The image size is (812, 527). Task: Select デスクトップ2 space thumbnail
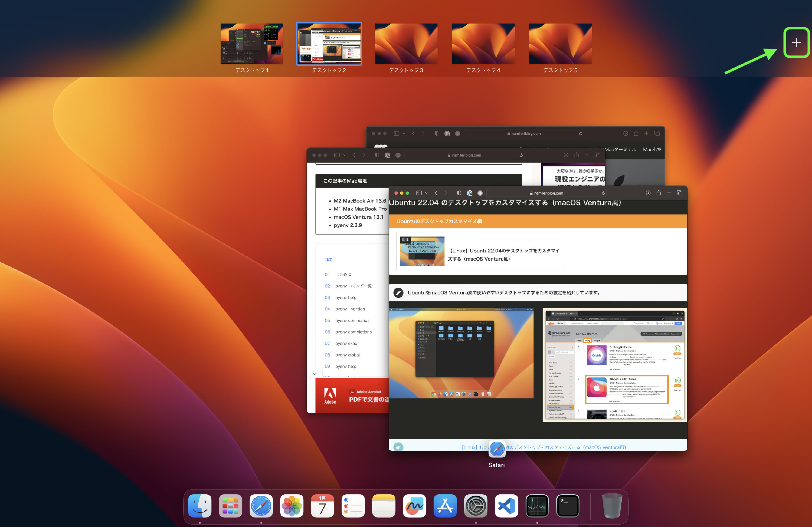329,44
